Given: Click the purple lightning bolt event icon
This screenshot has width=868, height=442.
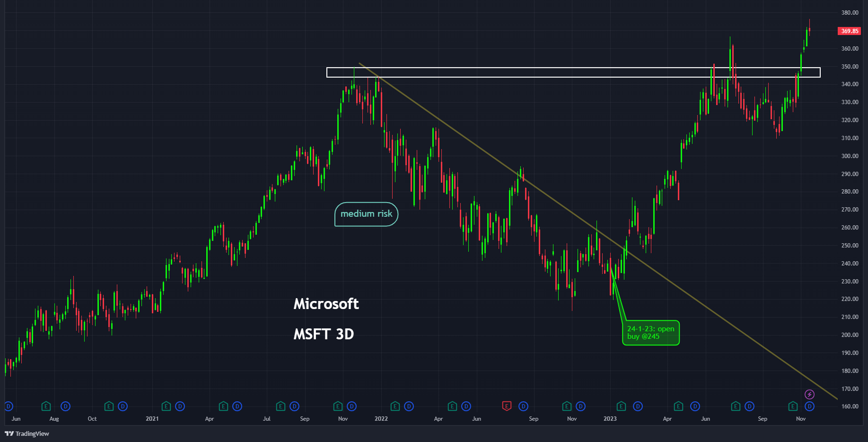Looking at the screenshot, I should 810,394.
